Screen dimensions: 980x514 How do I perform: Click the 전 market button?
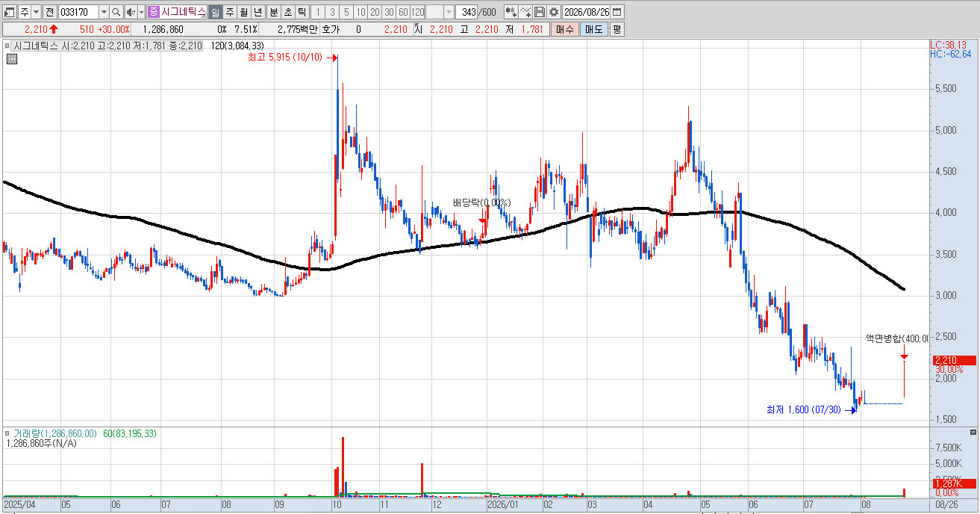pyautogui.click(x=49, y=12)
